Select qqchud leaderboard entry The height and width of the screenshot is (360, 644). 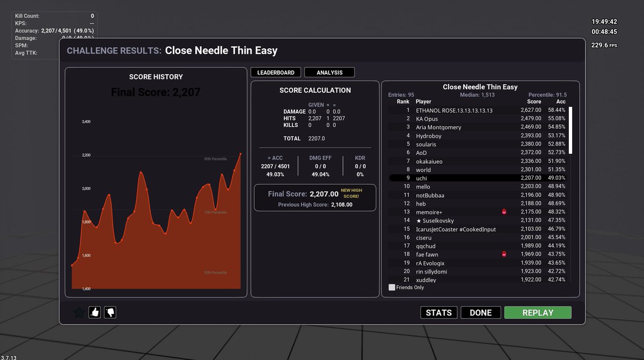[478, 246]
